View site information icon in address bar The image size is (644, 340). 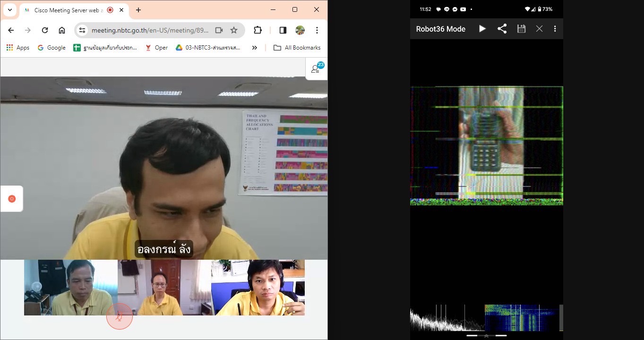coord(82,30)
